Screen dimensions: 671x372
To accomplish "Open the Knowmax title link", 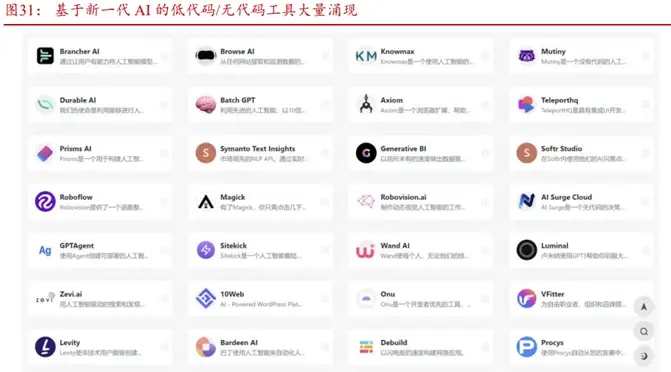I will 398,51.
